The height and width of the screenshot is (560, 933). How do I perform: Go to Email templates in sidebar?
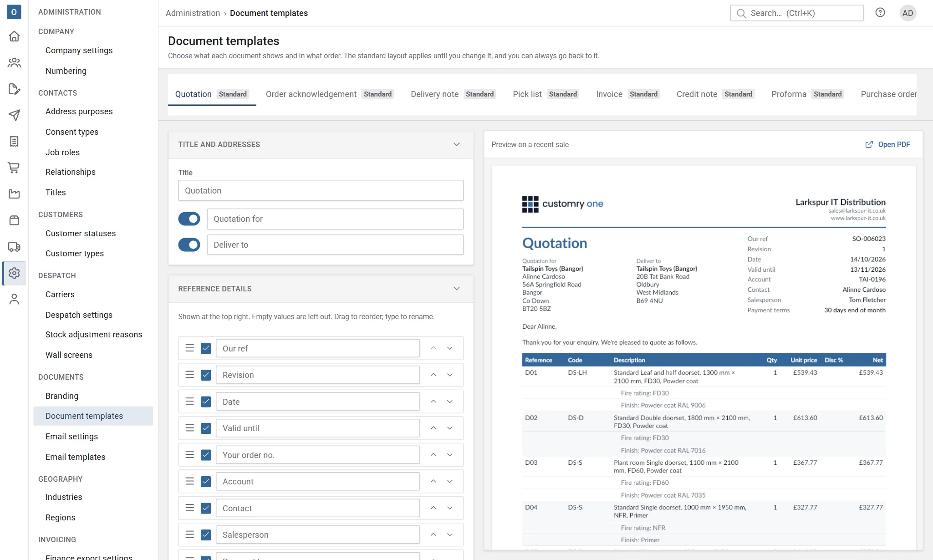75,457
